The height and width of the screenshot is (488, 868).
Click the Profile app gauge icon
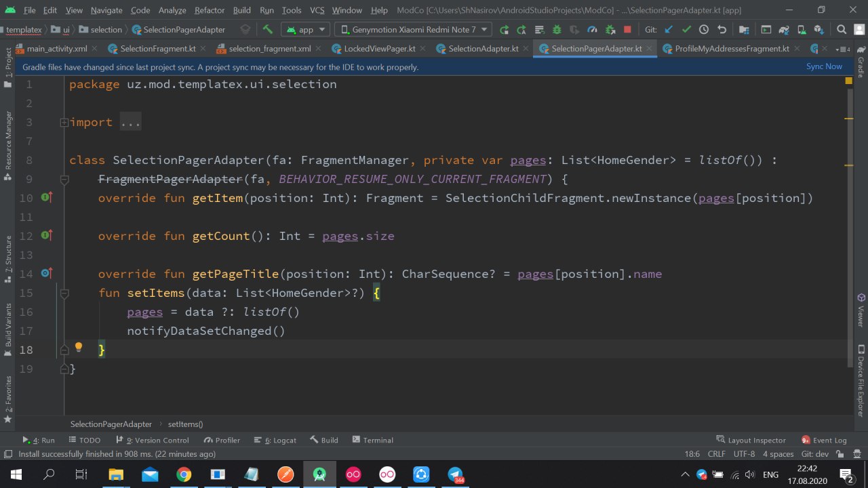click(592, 30)
